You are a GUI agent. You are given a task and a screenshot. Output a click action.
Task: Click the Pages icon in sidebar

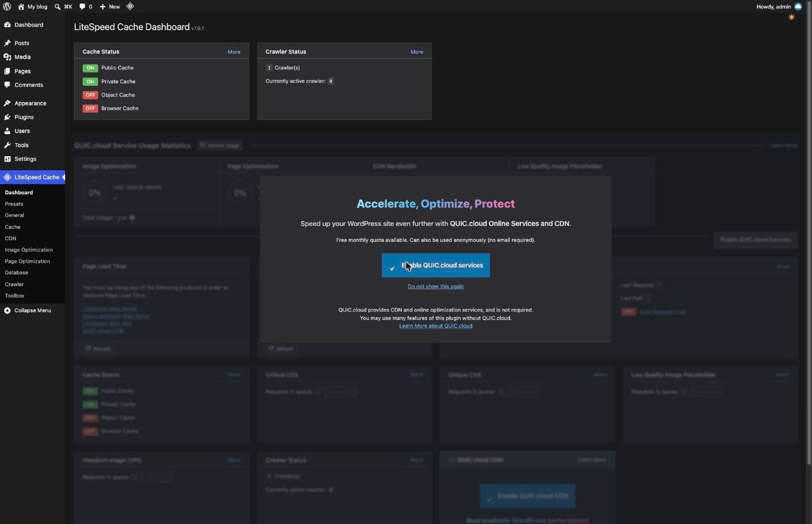[7, 71]
